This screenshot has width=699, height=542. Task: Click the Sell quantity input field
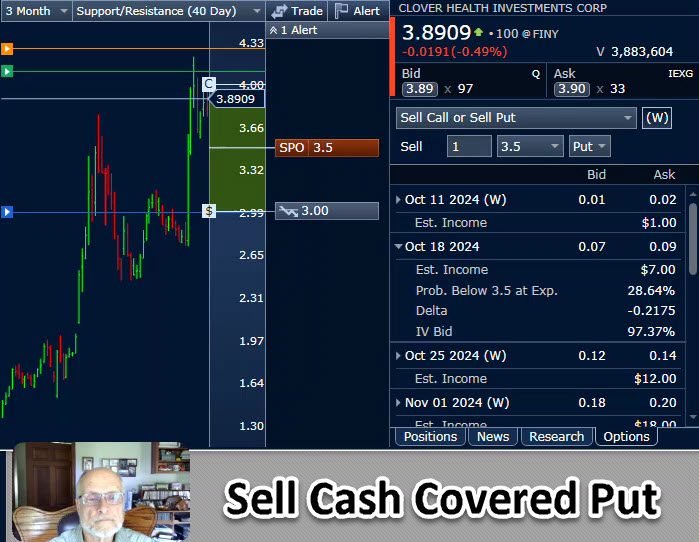click(468, 147)
